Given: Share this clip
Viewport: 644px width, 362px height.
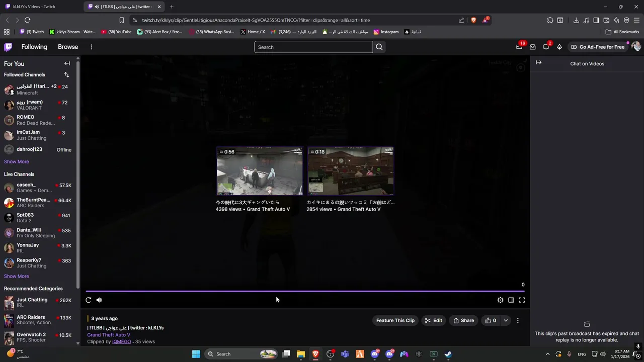Looking at the screenshot, I should (x=463, y=320).
